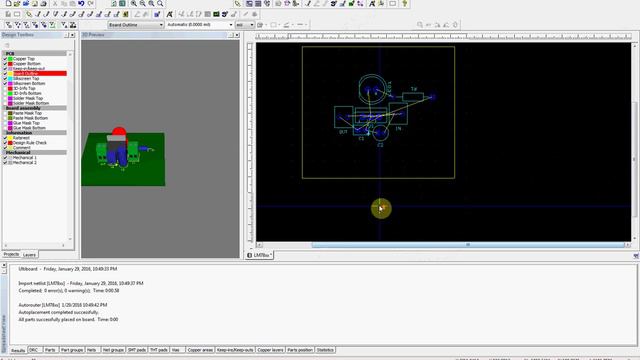Open the Statistics tab
The height and width of the screenshot is (360, 640).
point(325,350)
